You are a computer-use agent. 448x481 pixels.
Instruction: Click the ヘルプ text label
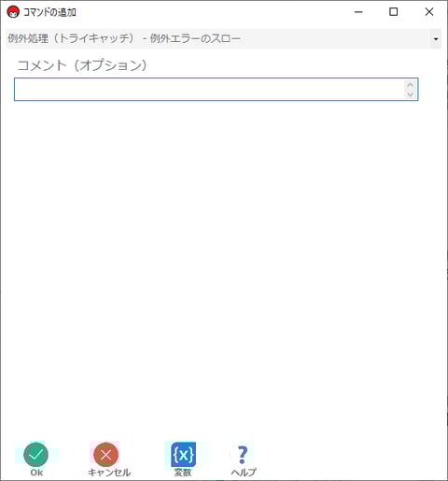[244, 473]
